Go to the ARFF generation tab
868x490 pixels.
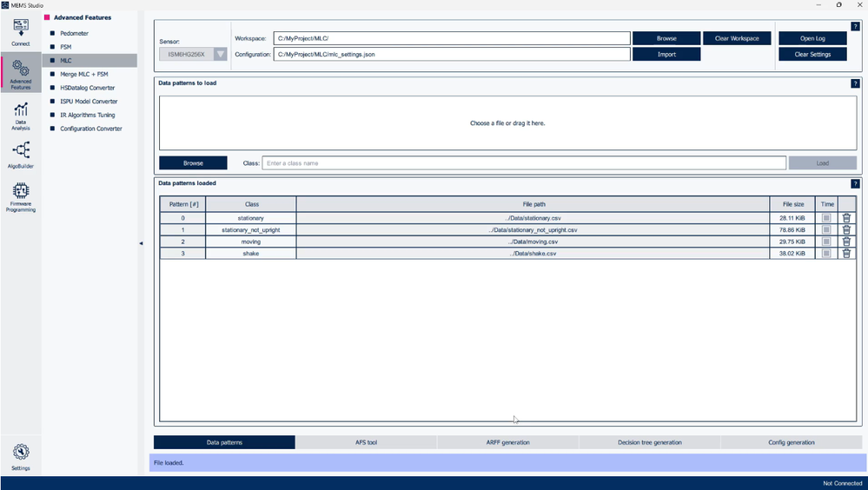507,442
